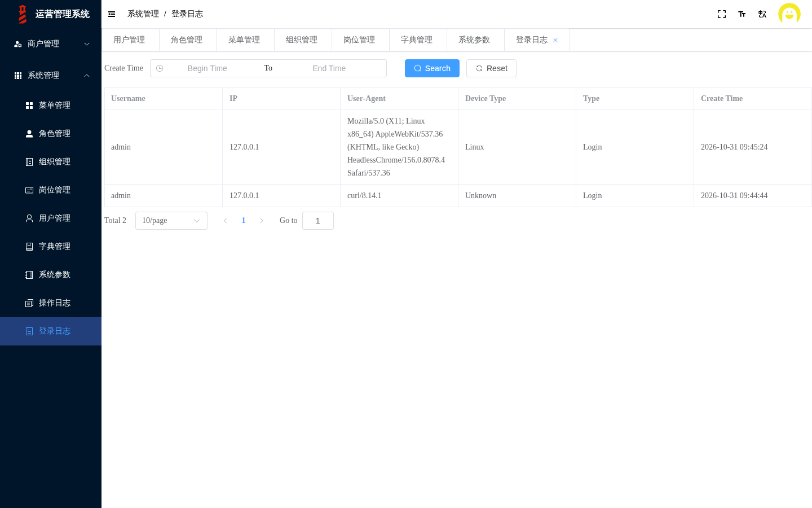The image size is (812, 508).
Task: Click the 字典管理 book icon in sidebar
Action: 29,247
